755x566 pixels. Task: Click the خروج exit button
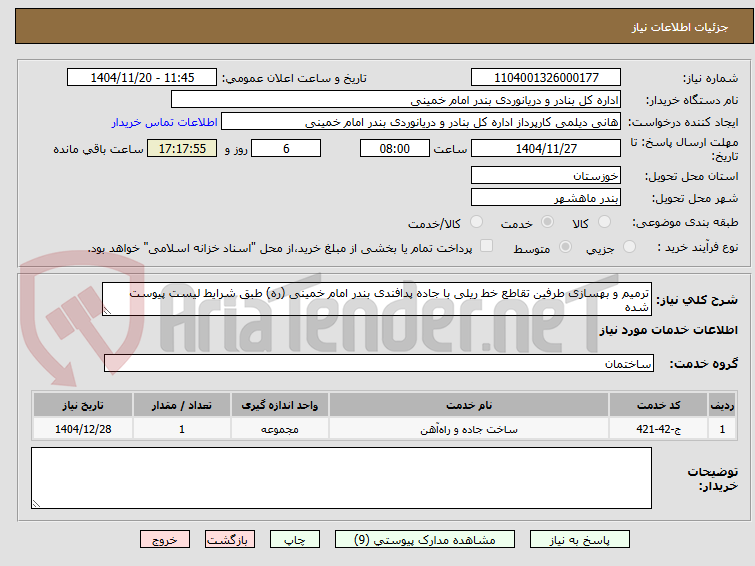(165, 540)
